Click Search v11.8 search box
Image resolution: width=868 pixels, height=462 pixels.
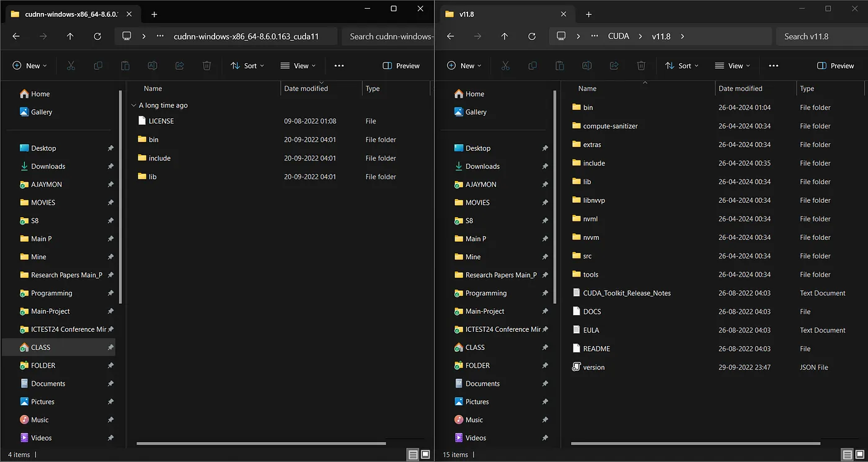point(821,37)
